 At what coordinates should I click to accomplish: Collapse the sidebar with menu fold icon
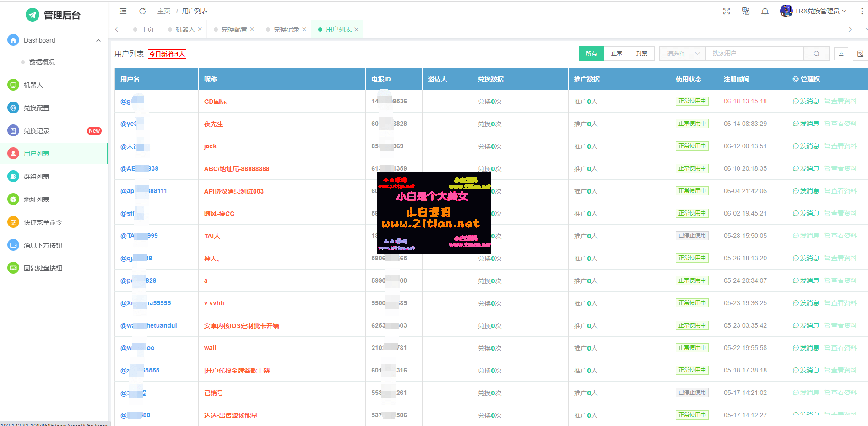point(123,11)
